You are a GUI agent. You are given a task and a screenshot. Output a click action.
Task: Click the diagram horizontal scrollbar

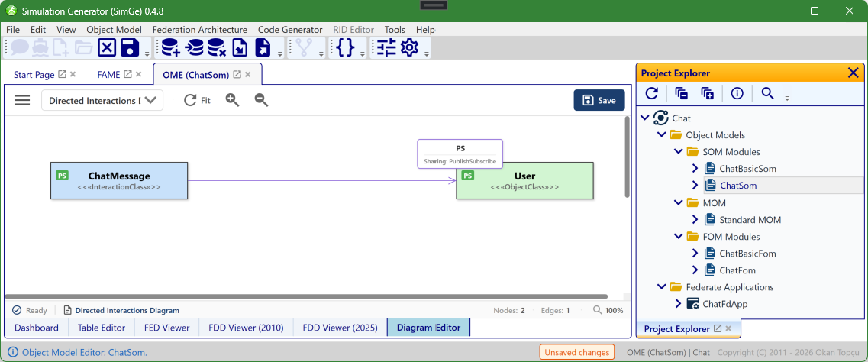click(x=306, y=296)
